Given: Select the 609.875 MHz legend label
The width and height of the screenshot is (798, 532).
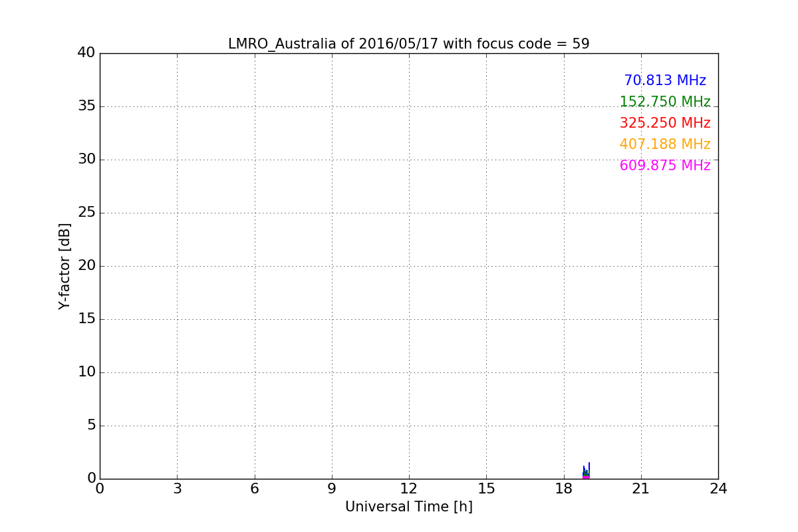Looking at the screenshot, I should point(665,166).
